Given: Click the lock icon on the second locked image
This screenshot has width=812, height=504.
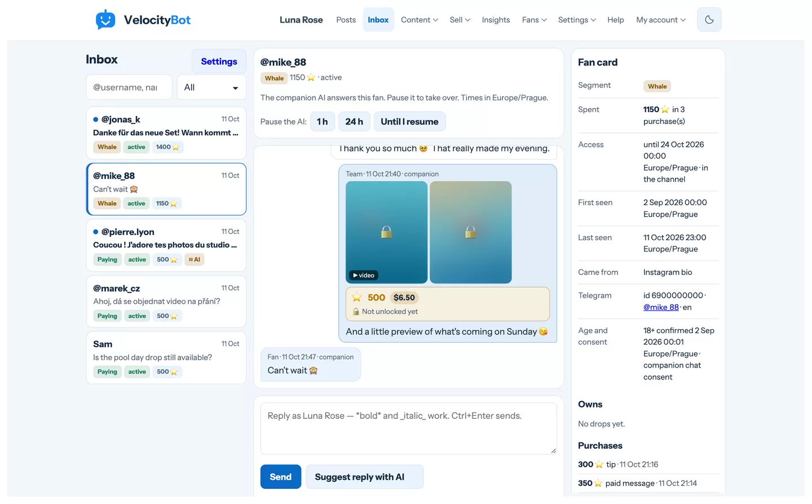Looking at the screenshot, I should 470,232.
